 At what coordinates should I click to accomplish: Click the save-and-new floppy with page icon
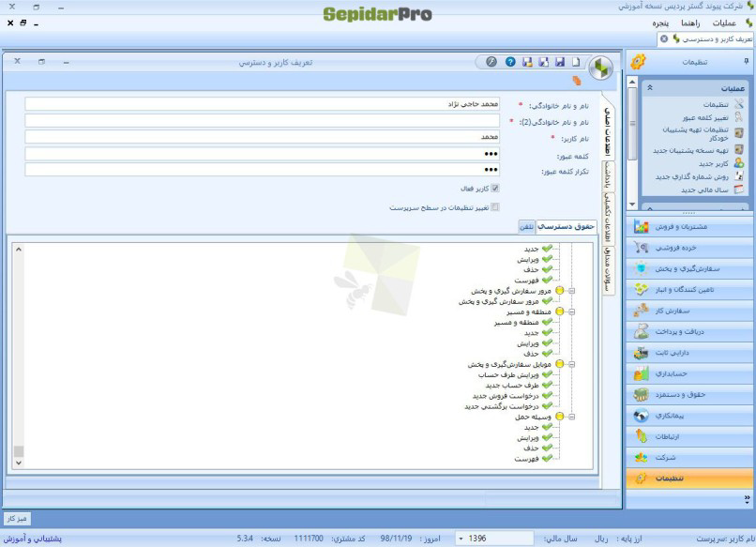pos(543,62)
